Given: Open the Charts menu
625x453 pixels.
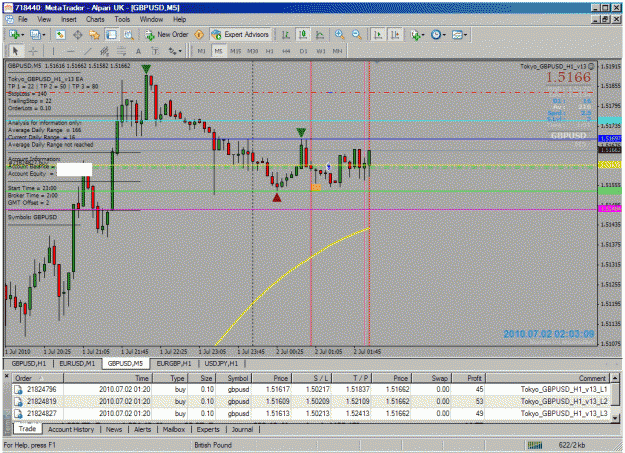Looking at the screenshot, I should coord(95,19).
